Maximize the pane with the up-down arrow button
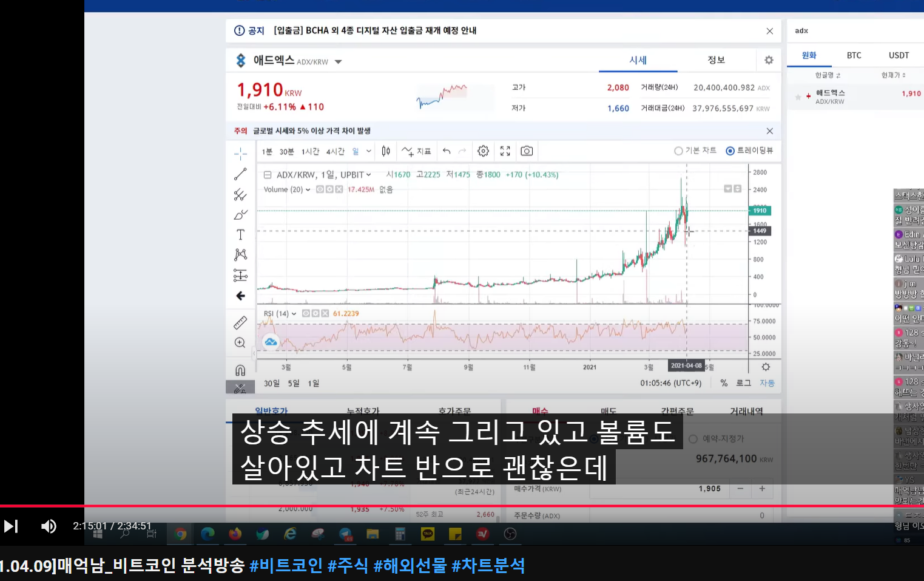The image size is (924, 581). (x=738, y=189)
